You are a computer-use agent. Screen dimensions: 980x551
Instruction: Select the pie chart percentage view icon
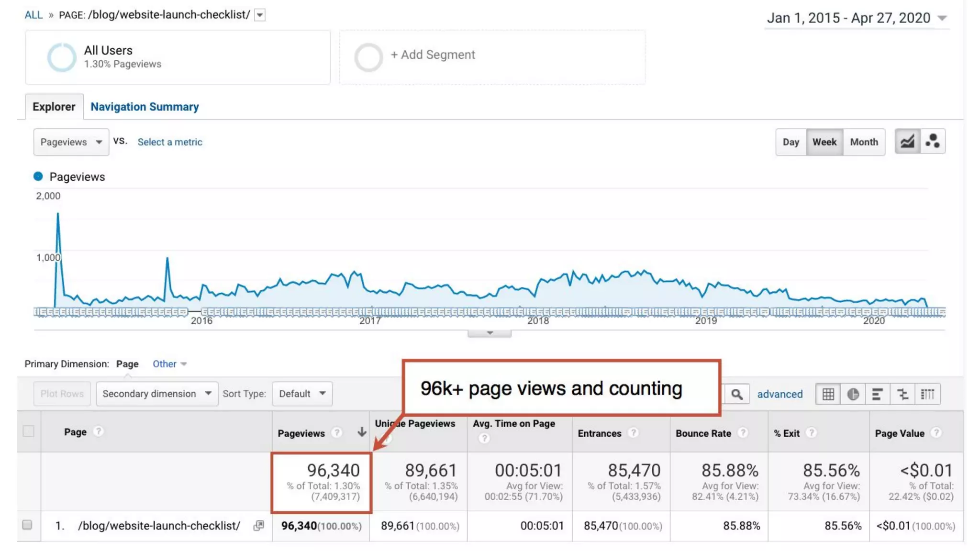(853, 394)
